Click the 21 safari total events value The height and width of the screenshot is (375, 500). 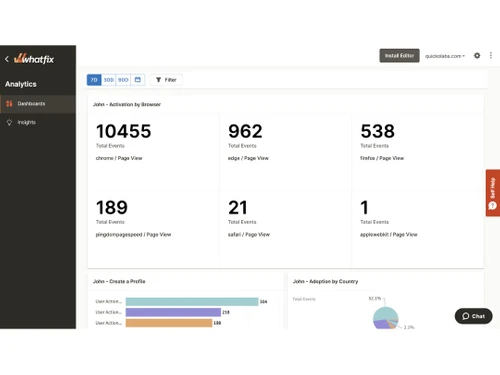tap(238, 207)
